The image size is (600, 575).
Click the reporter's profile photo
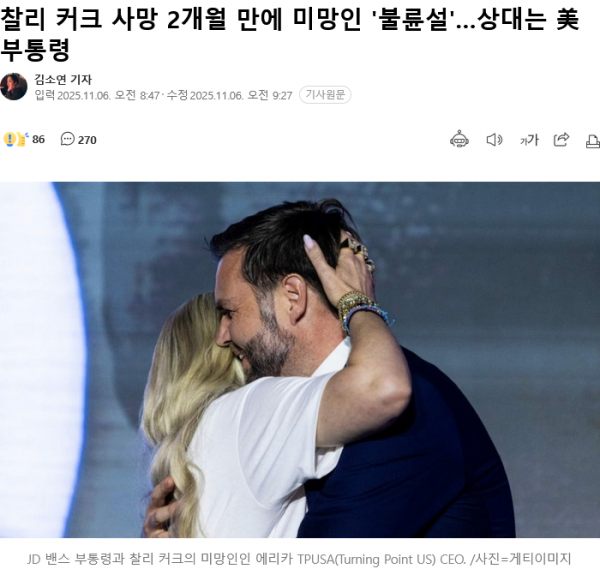click(14, 86)
